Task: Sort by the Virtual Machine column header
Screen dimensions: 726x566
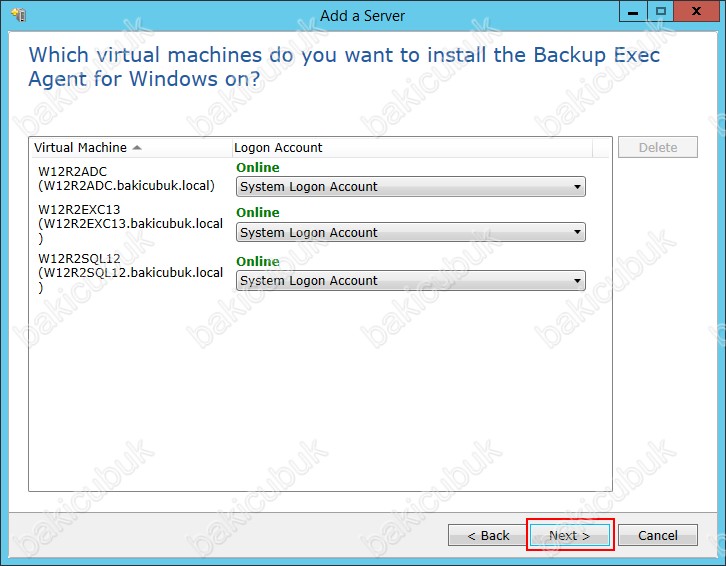Action: tap(130, 147)
